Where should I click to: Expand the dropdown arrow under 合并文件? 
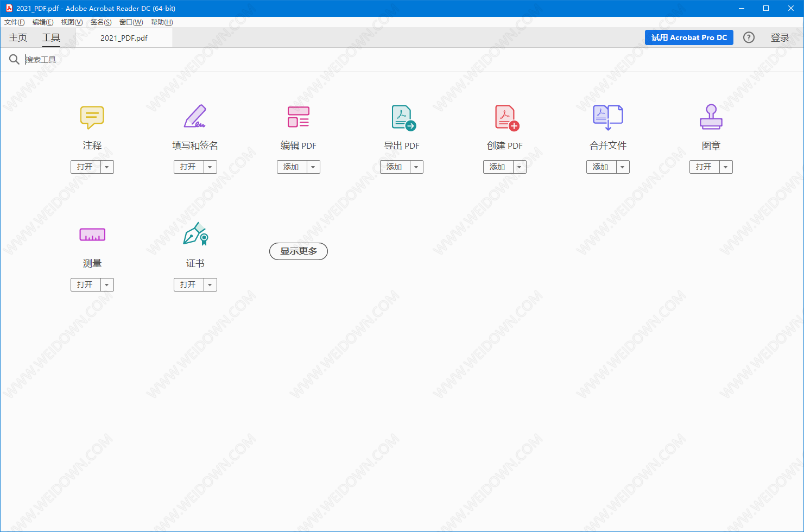pyautogui.click(x=623, y=167)
